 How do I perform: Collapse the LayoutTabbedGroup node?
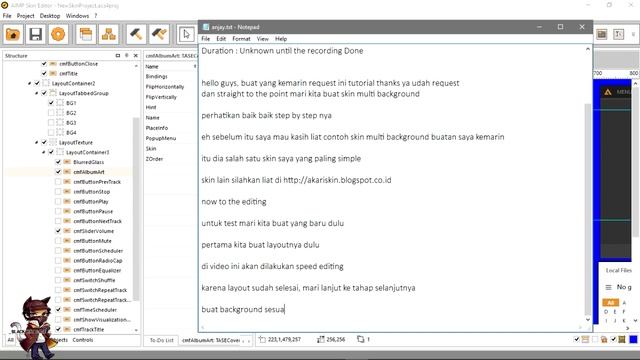click(36, 93)
